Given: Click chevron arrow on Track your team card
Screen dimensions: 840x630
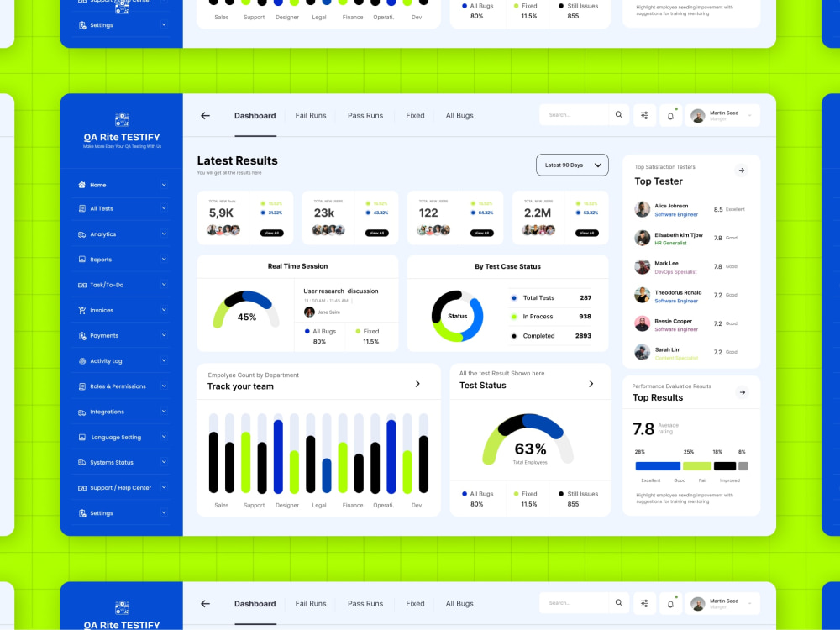Looking at the screenshot, I should [x=417, y=384].
